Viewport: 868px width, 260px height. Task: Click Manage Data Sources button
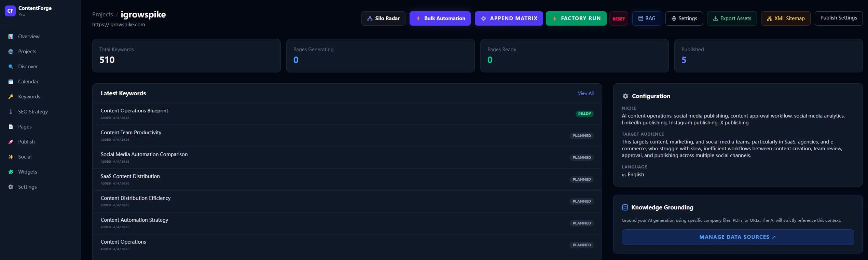pyautogui.click(x=738, y=237)
